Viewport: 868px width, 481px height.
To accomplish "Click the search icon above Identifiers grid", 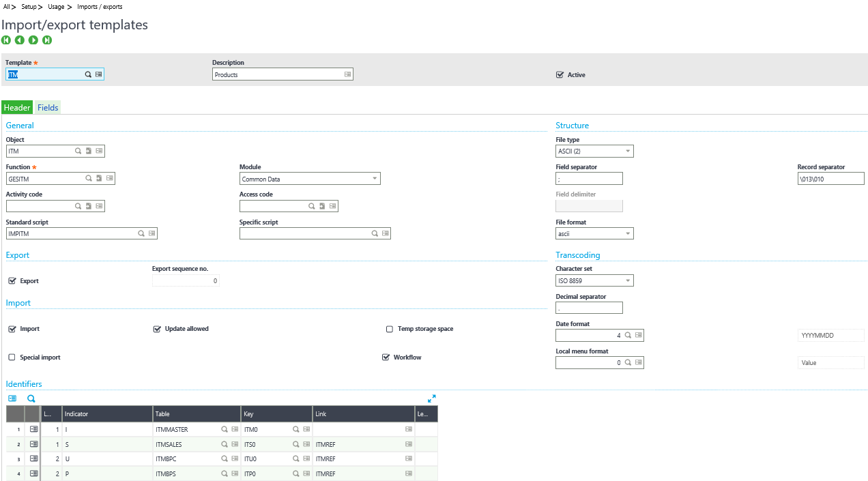I will click(x=31, y=398).
